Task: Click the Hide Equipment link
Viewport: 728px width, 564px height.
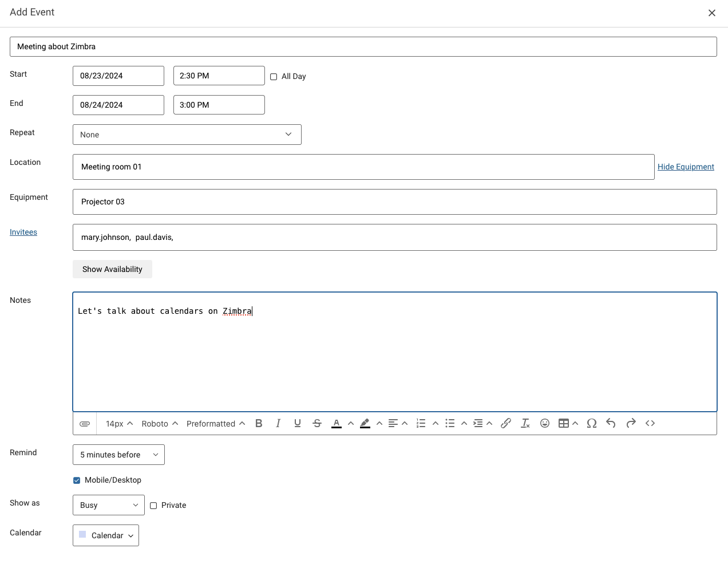Action: (686, 167)
